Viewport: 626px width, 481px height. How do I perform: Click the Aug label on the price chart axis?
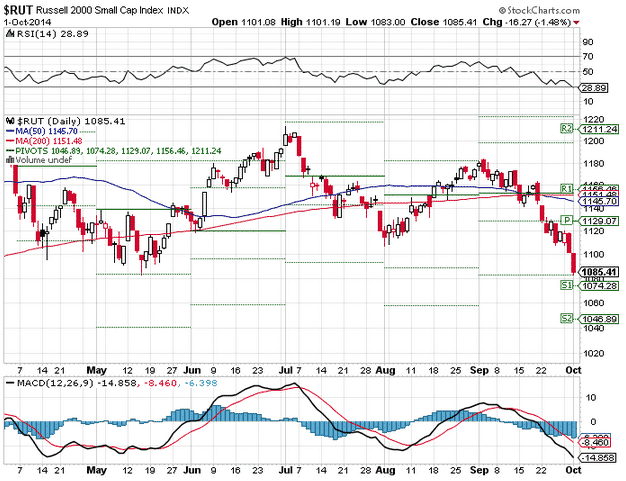coord(385,370)
